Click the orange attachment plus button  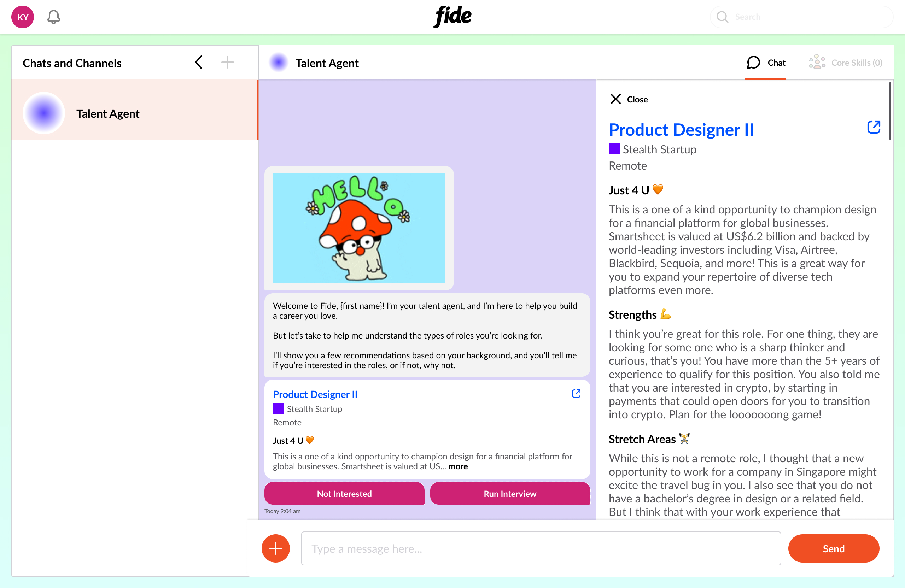click(275, 548)
